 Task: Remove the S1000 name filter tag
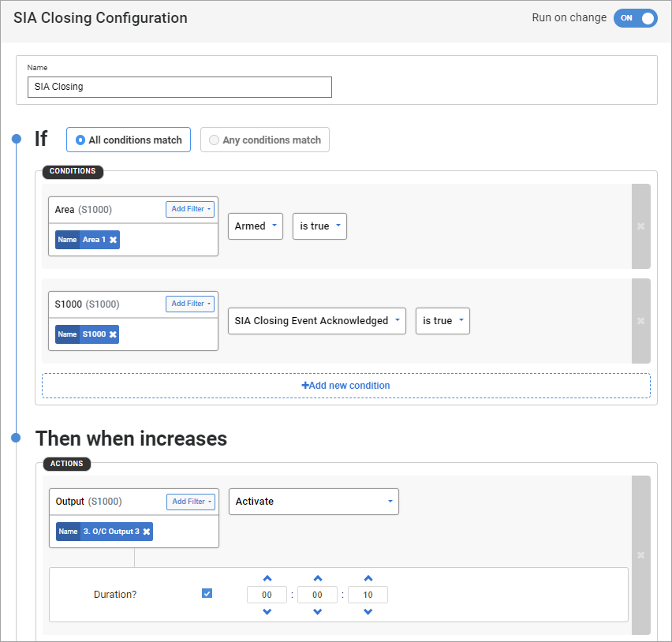[113, 334]
